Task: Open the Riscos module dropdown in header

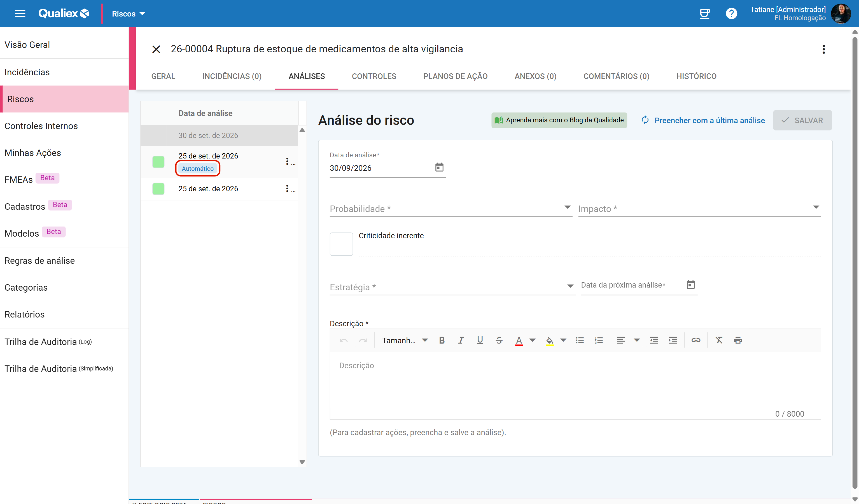Action: tap(129, 14)
